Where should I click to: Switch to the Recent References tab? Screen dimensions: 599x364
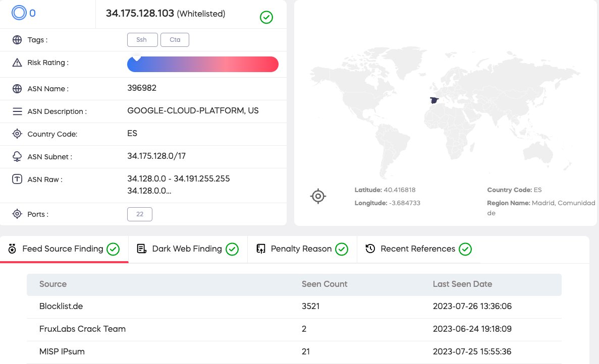(419, 249)
